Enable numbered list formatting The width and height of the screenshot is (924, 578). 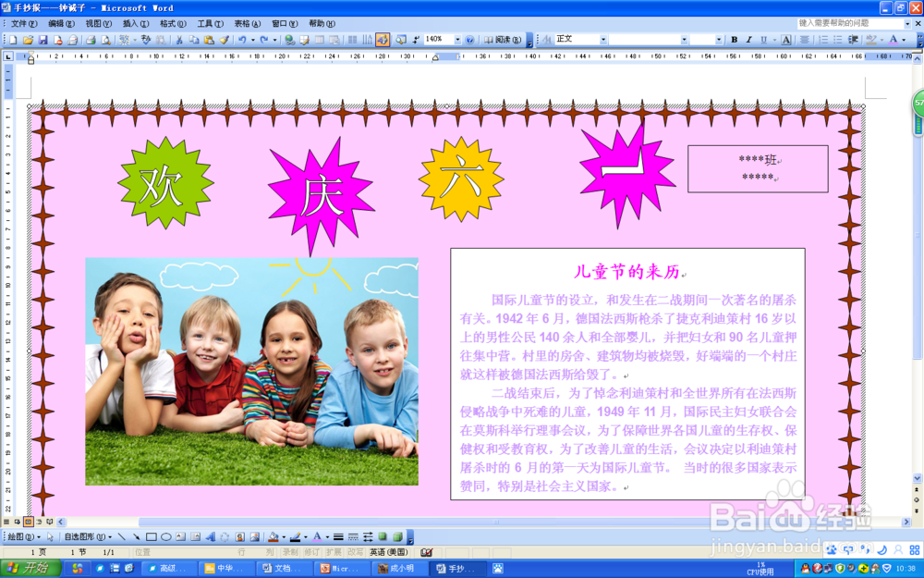click(821, 39)
